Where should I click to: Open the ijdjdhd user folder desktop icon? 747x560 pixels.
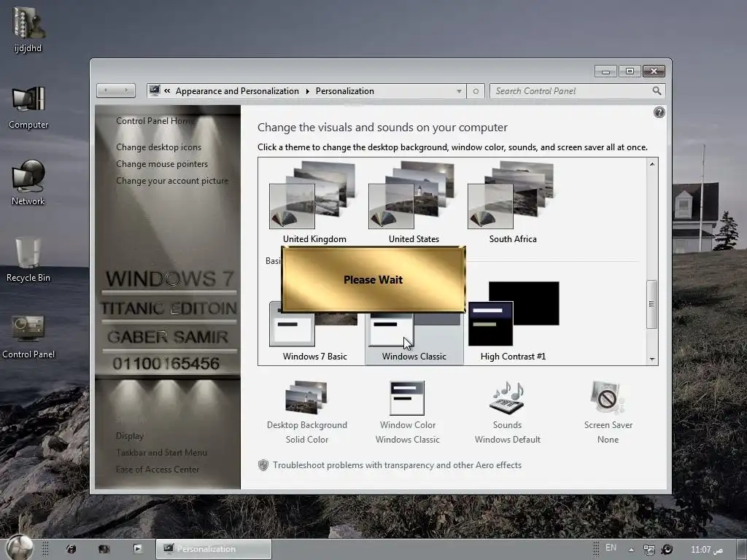[x=28, y=30]
